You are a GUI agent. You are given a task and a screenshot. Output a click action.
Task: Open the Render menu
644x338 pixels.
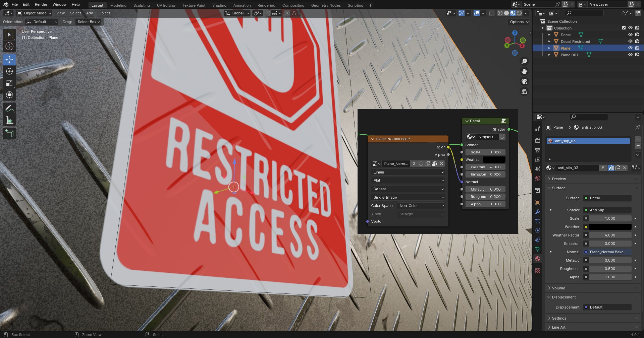click(x=41, y=4)
